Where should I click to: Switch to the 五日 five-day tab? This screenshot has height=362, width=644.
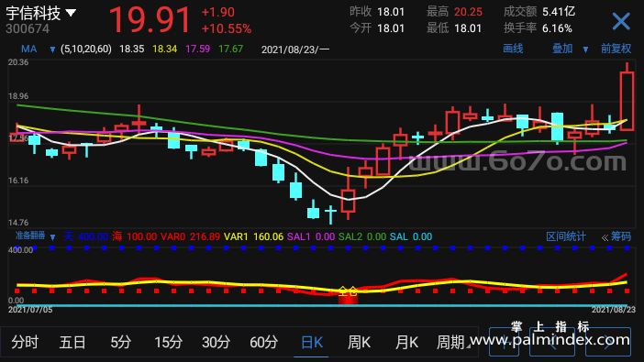pyautogui.click(x=72, y=342)
